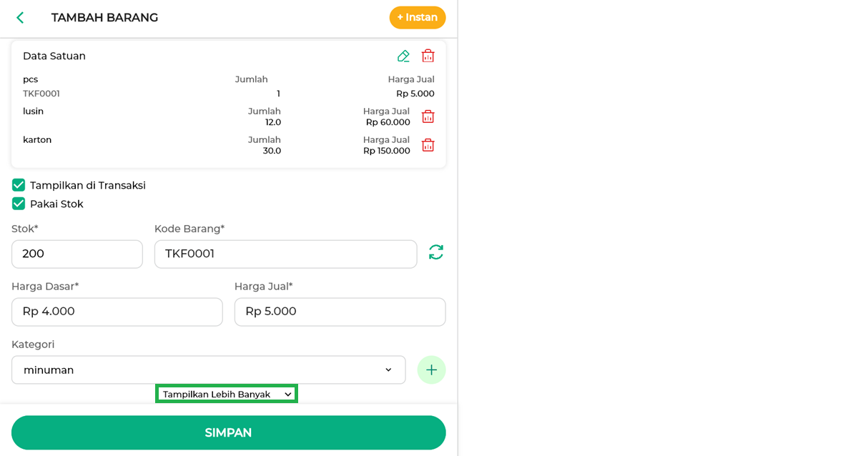Viewport: 868px width, 456px height.
Task: Focus the Stok input field
Action: (77, 254)
